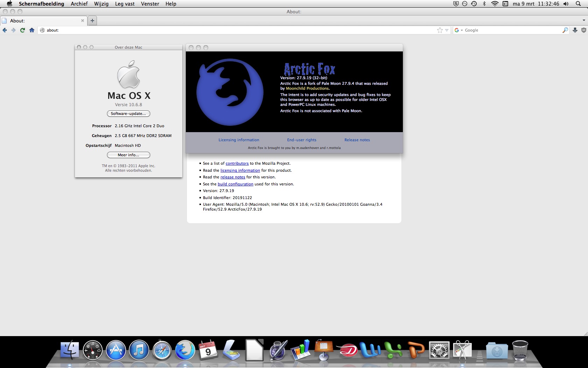Open the volume control in menu bar
Screen dimensions: 588x368
566,4
